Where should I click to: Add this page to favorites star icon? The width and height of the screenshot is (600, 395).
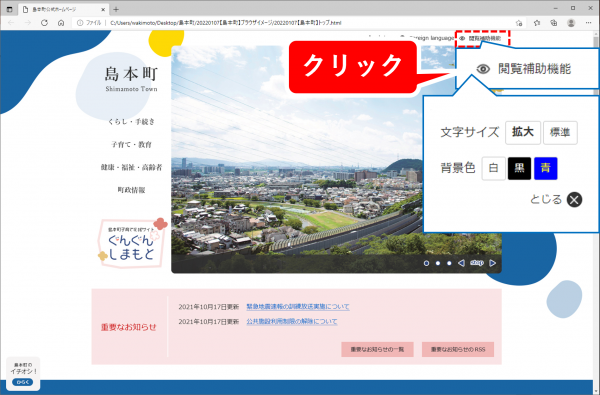coord(519,23)
